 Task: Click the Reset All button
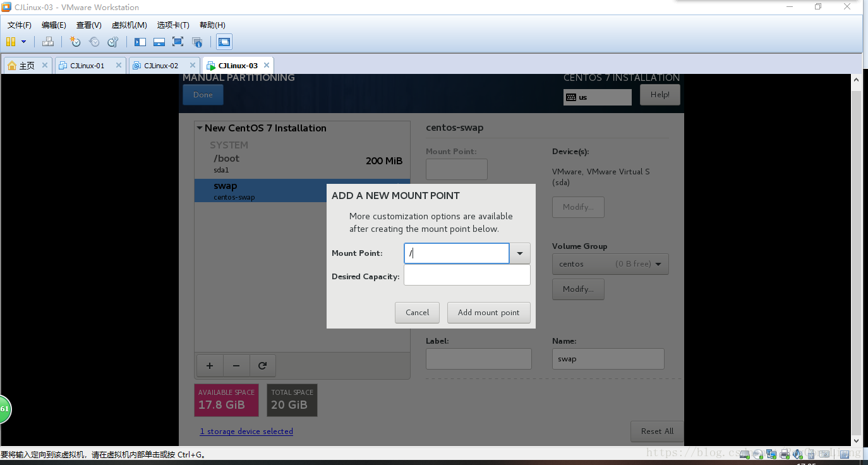[657, 431]
